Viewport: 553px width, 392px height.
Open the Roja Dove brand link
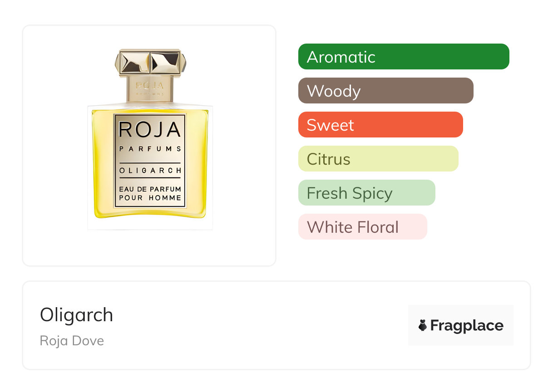pyautogui.click(x=72, y=341)
